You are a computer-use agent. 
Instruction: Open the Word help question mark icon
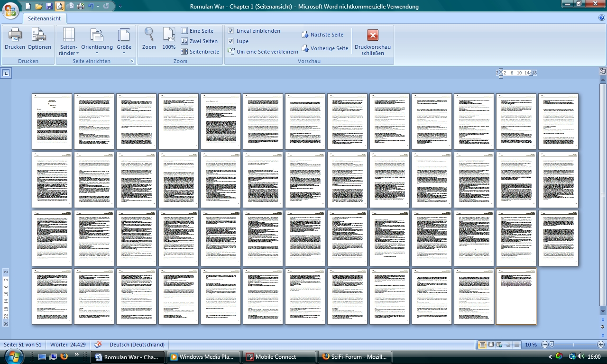[x=602, y=18]
